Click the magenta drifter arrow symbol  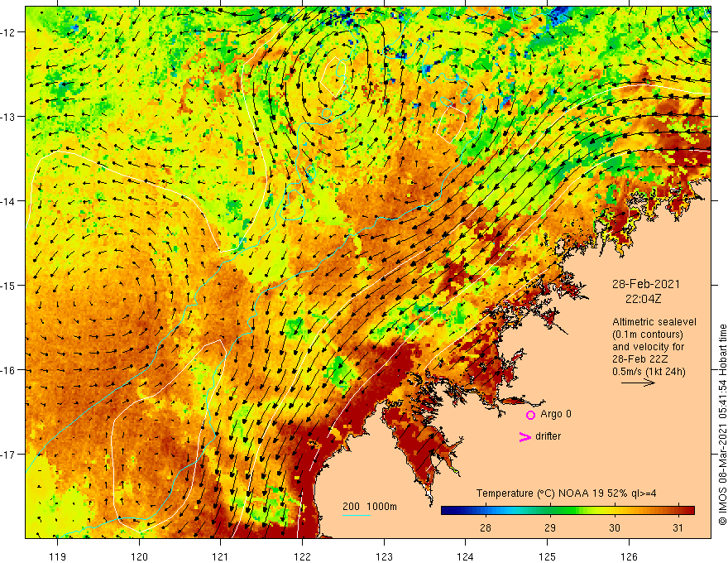525,436
